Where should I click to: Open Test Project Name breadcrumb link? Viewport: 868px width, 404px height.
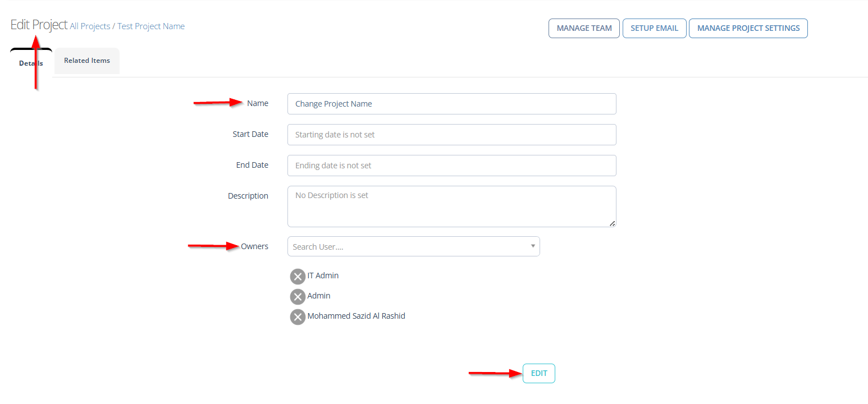[x=150, y=26]
